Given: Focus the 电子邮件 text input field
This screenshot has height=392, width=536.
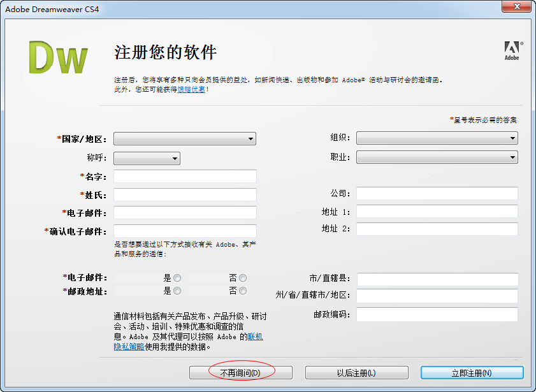Looking at the screenshot, I should 185,213.
